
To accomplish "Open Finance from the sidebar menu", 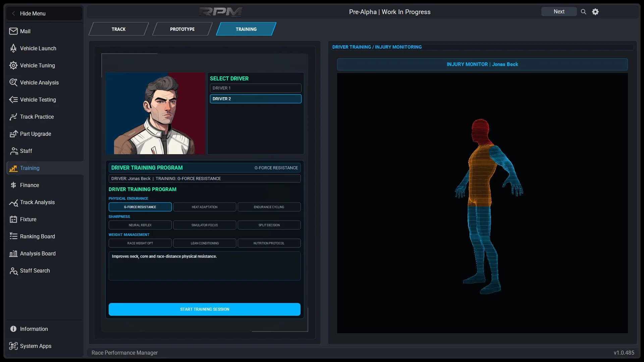I will click(44, 185).
